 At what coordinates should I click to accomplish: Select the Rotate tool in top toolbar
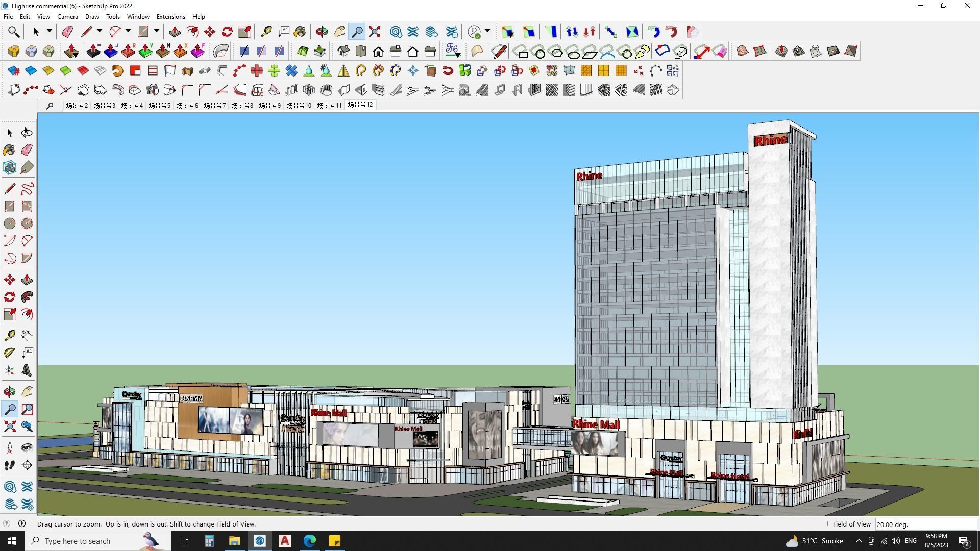(227, 32)
